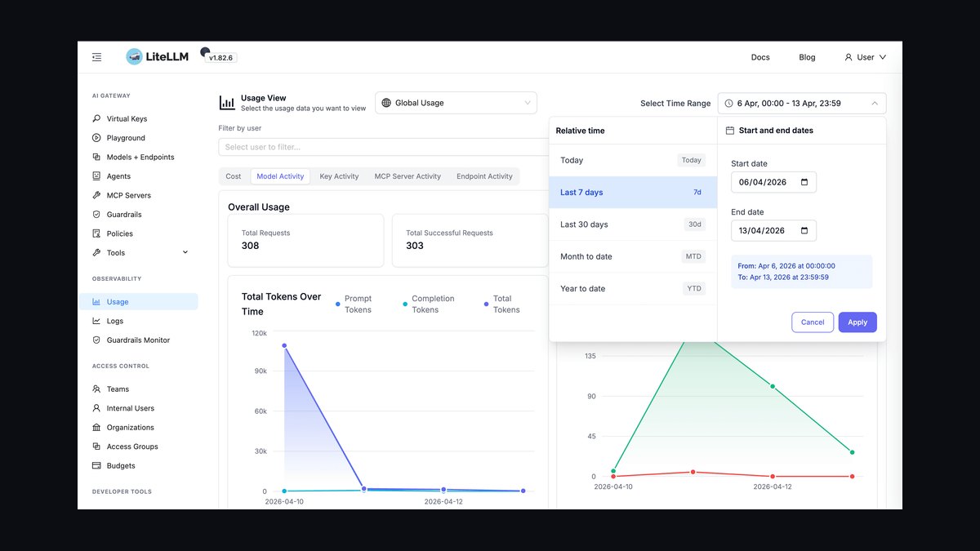Viewport: 980px width, 551px height.
Task: Click the Total Requests 308 card
Action: pyautogui.click(x=305, y=240)
